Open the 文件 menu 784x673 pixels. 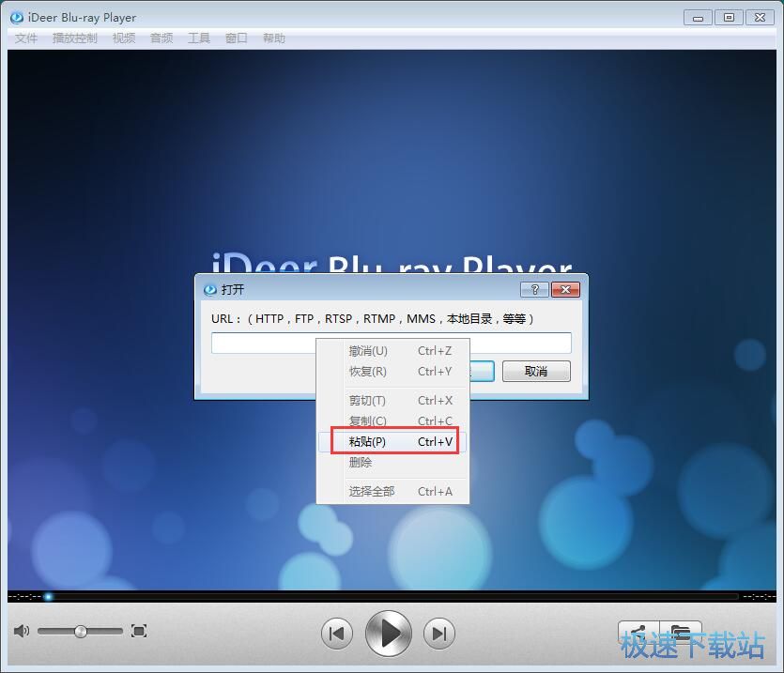pos(26,38)
